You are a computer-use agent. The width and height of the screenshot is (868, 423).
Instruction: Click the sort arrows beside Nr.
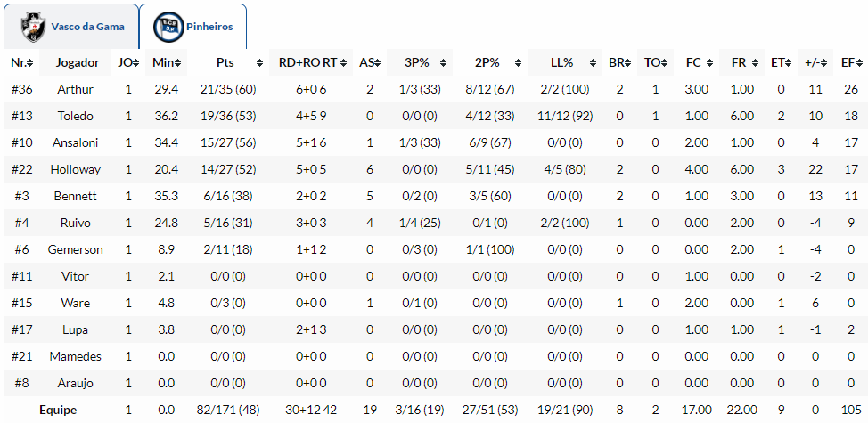tap(31, 63)
